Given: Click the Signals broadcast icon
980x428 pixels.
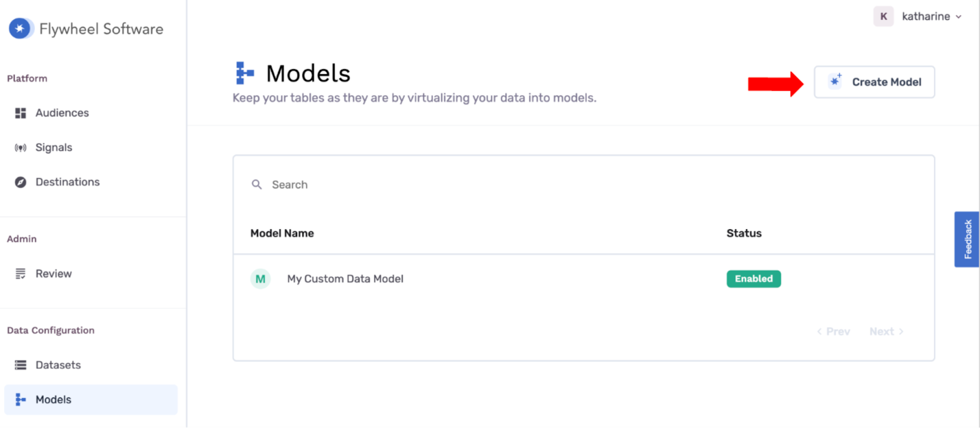Looking at the screenshot, I should (21, 148).
